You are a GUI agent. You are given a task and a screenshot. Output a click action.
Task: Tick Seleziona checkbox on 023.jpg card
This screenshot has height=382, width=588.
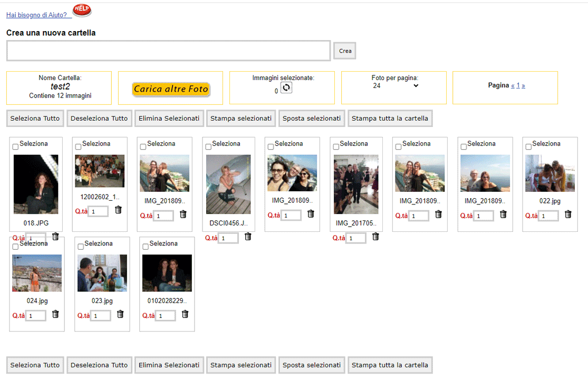(x=81, y=247)
